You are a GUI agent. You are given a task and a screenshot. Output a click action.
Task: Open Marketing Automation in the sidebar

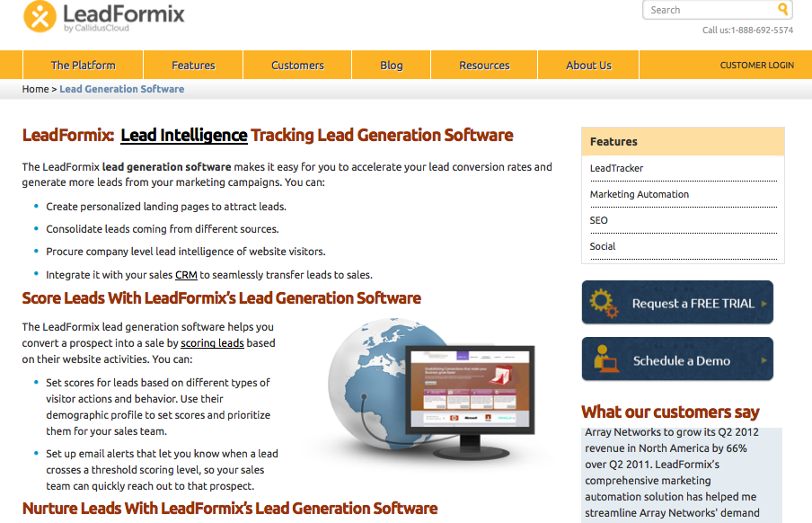coord(640,194)
